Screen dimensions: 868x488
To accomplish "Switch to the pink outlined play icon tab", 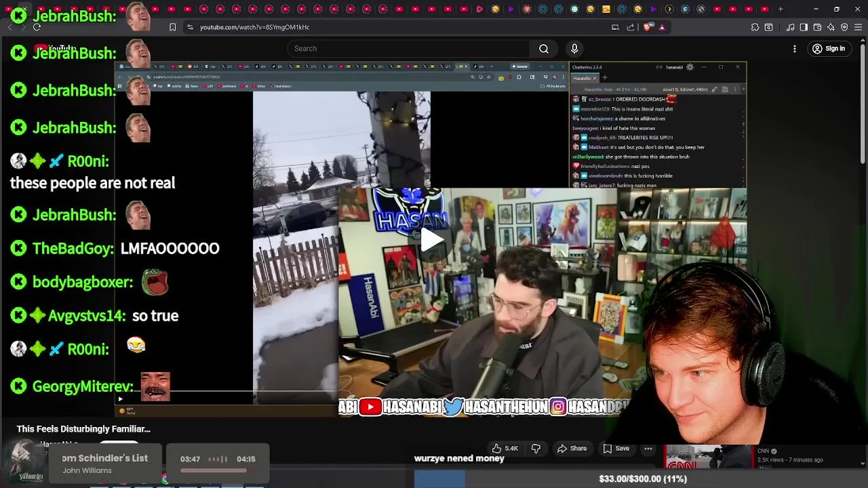I will click(479, 9).
